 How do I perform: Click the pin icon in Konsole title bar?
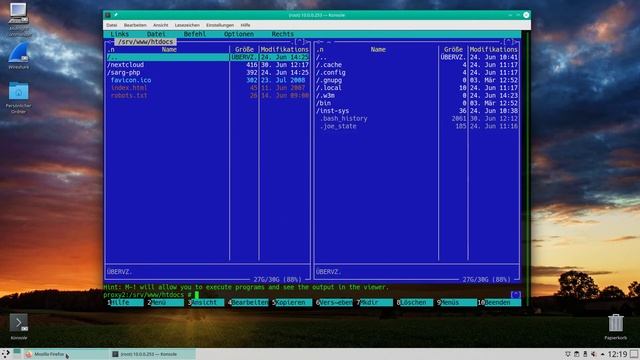116,15
